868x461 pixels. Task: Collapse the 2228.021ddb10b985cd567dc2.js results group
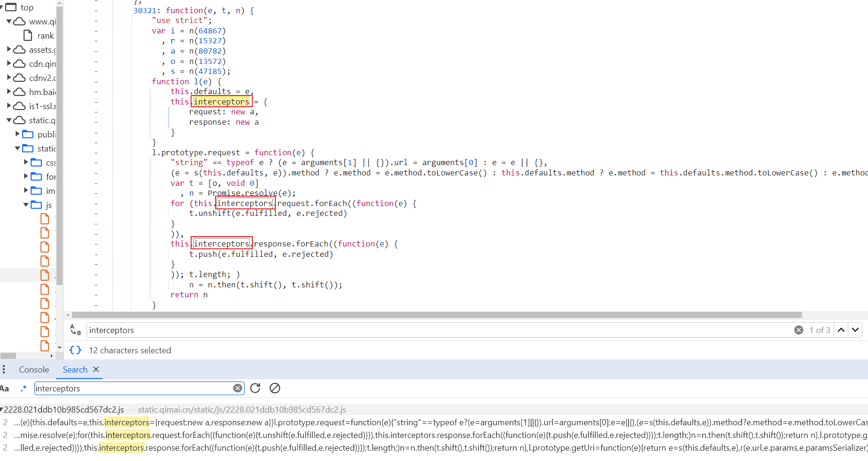click(2, 410)
